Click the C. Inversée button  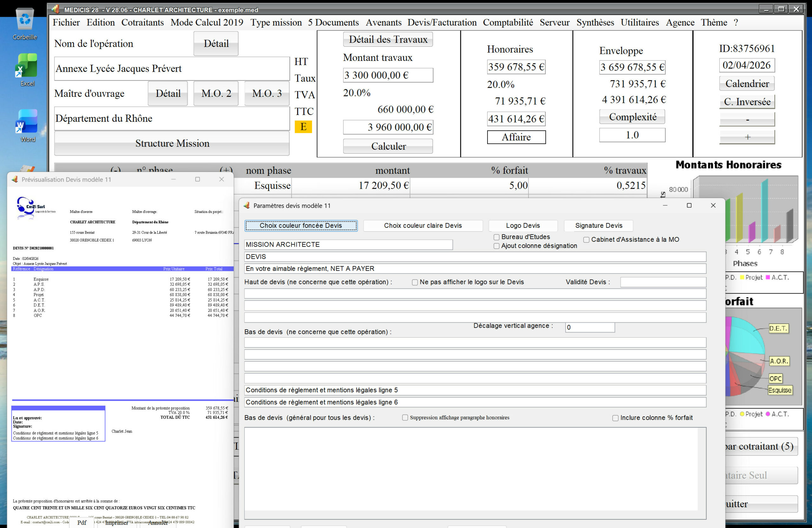pyautogui.click(x=747, y=102)
